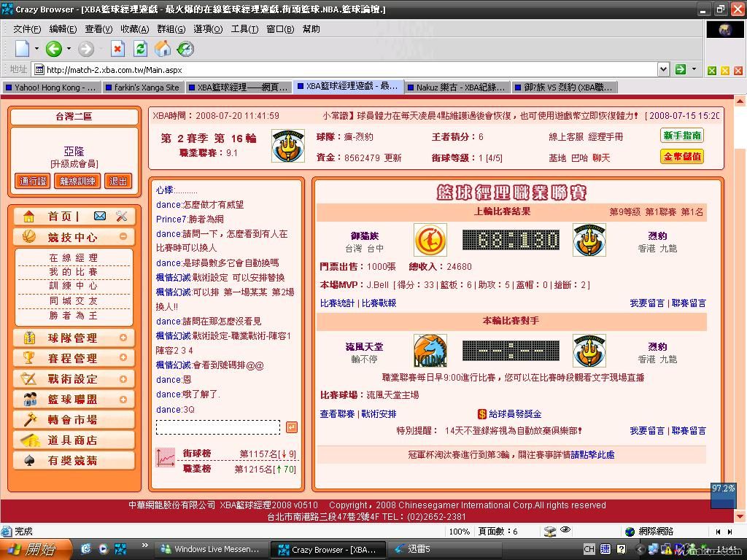Open the wrench tools icon in sidebar
The image size is (747, 560).
click(x=122, y=216)
